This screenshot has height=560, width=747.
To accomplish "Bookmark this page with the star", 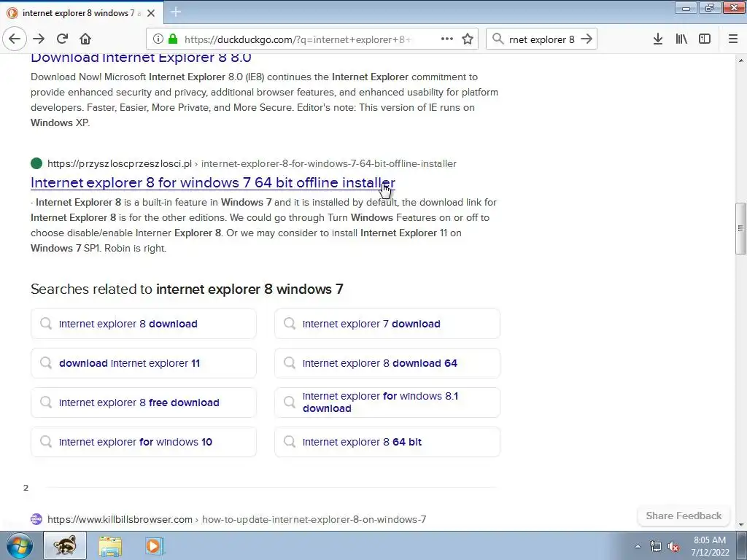I will tap(468, 39).
